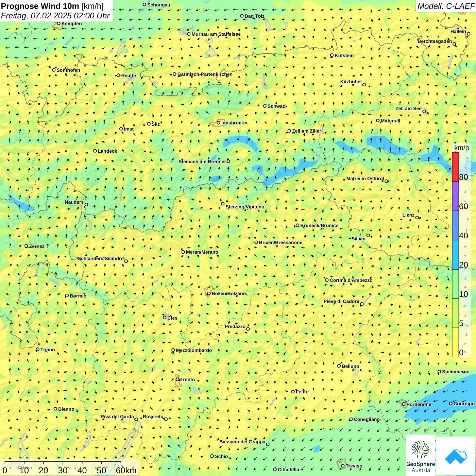Click the yellow 0 km/h legend color
This screenshot has width=476, height=476.
click(455, 342)
